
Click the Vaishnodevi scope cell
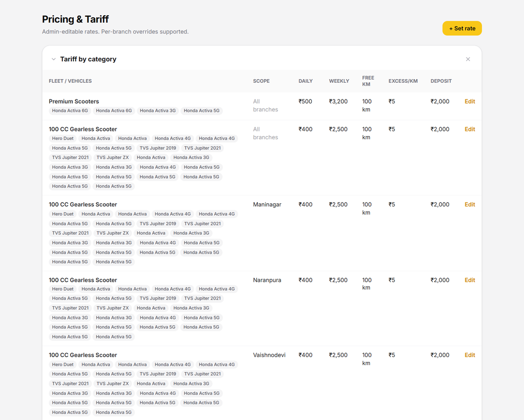point(269,355)
